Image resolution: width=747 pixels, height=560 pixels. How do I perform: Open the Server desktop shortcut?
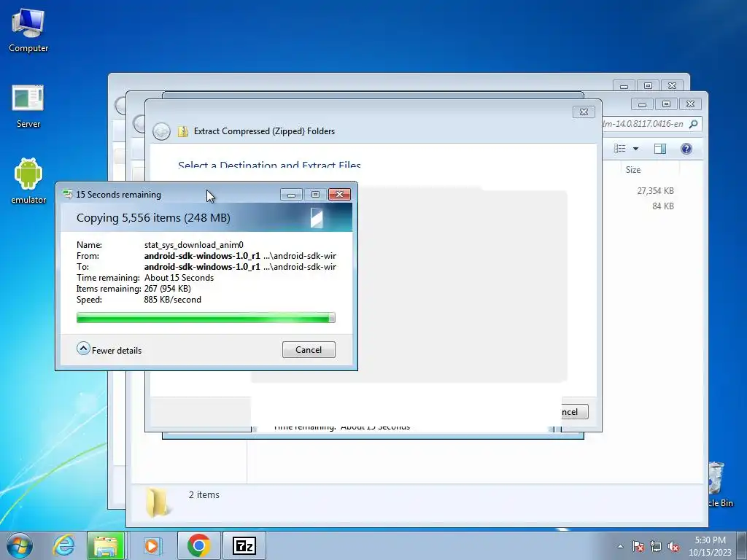coord(28,106)
